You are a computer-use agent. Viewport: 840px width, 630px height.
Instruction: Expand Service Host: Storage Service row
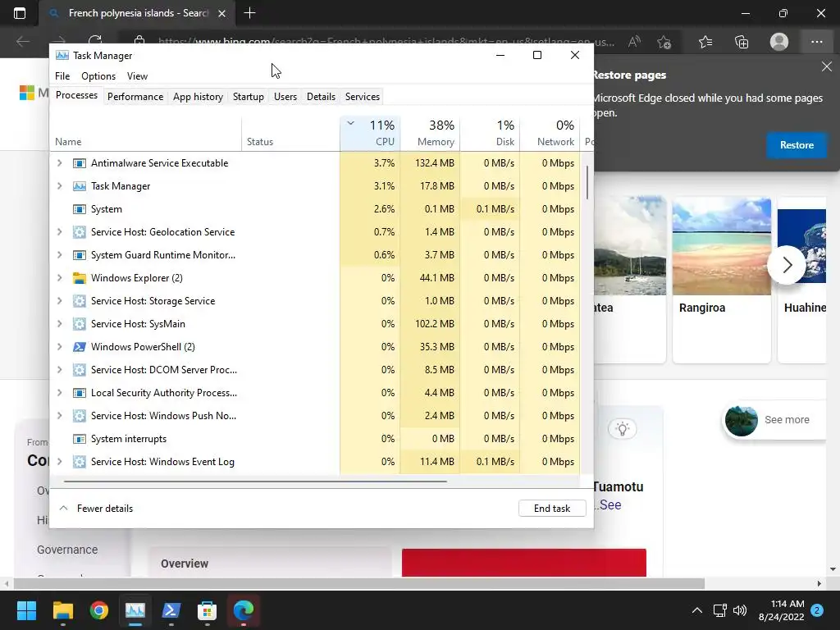coord(59,301)
